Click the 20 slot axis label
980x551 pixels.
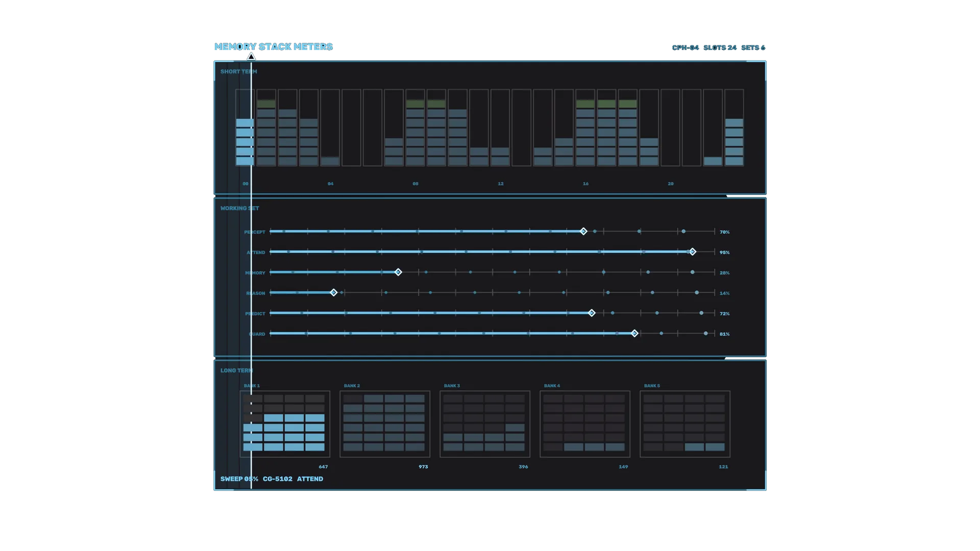[671, 184]
